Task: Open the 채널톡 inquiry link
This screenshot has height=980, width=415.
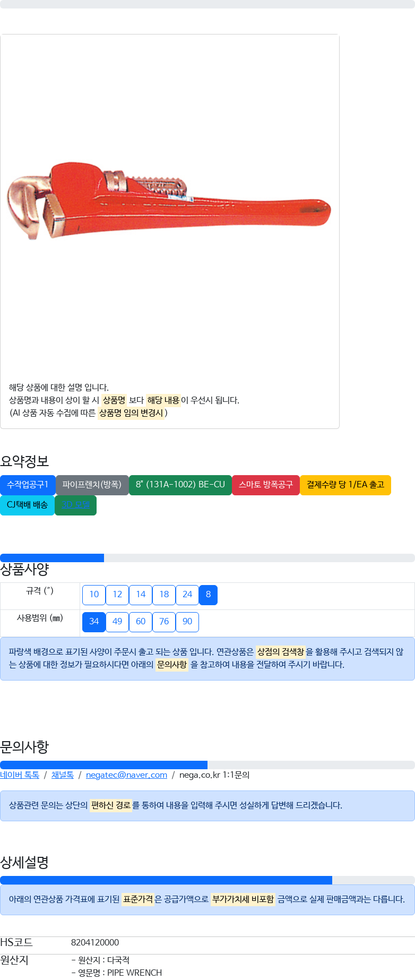Action: [x=63, y=775]
